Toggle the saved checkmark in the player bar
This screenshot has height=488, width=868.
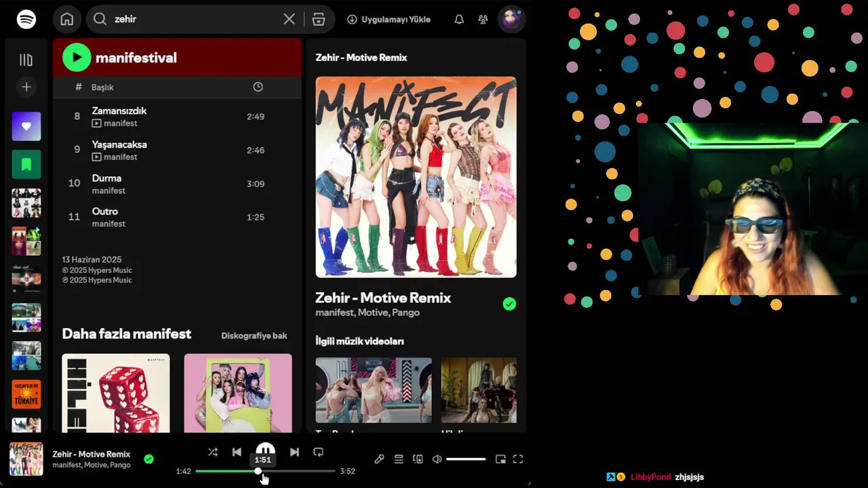point(149,459)
